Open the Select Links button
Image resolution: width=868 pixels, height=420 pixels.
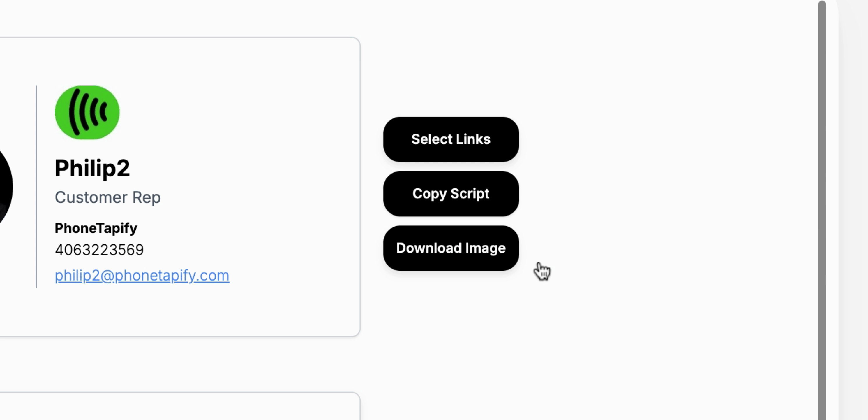pos(451,139)
